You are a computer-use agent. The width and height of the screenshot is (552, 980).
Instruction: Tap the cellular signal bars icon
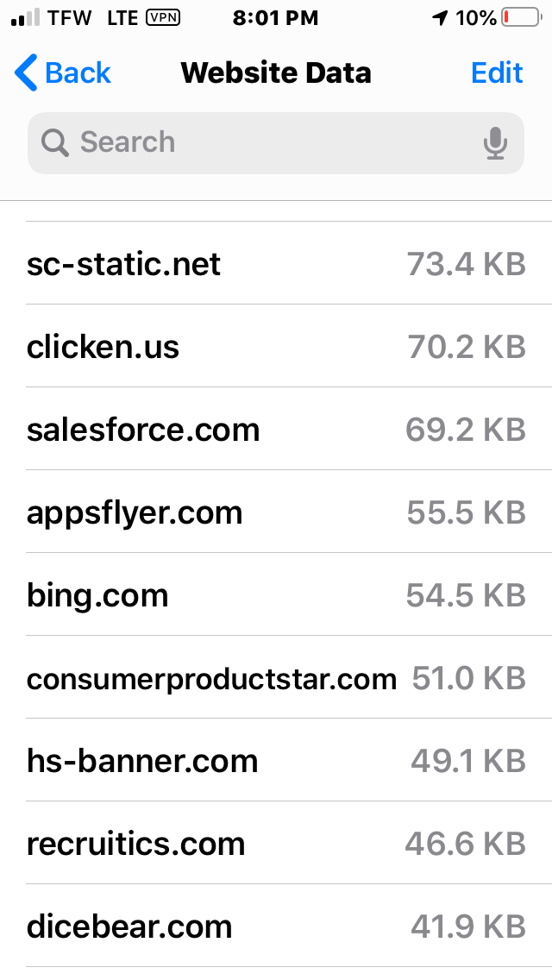(x=26, y=18)
